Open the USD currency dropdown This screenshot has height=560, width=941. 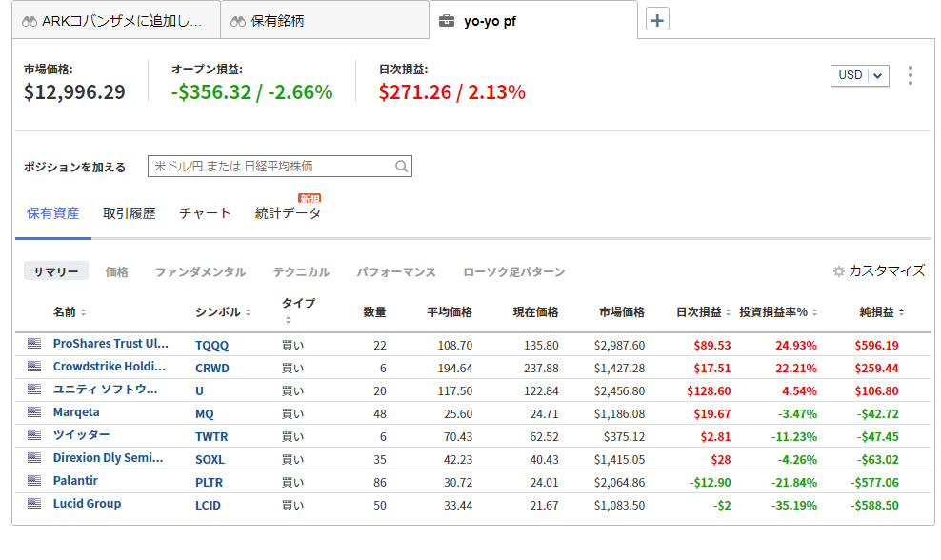(x=859, y=75)
